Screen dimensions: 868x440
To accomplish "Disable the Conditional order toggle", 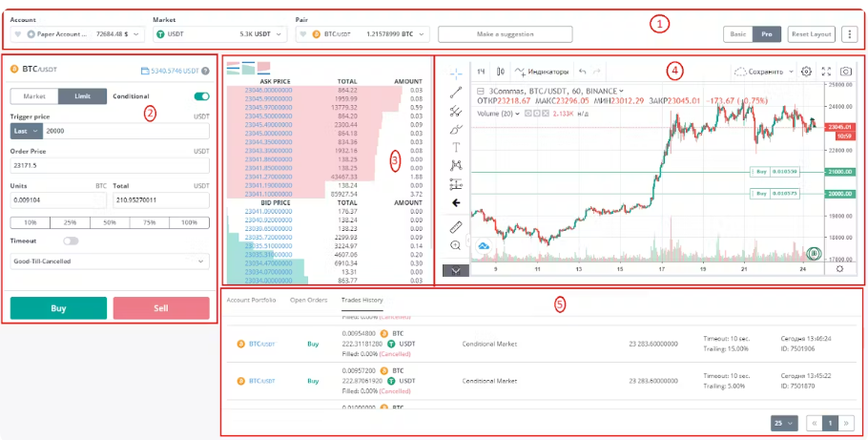I will 202,96.
